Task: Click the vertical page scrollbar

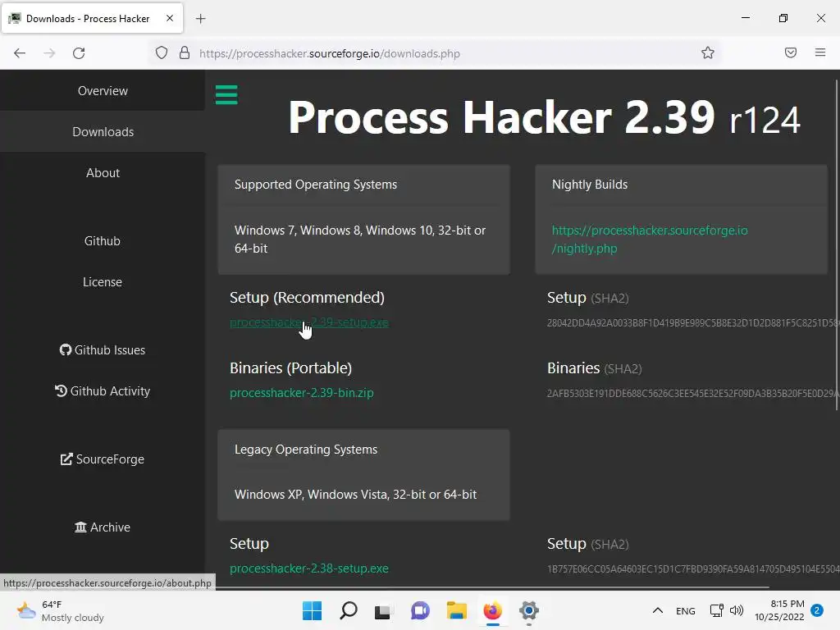Action: [x=836, y=244]
